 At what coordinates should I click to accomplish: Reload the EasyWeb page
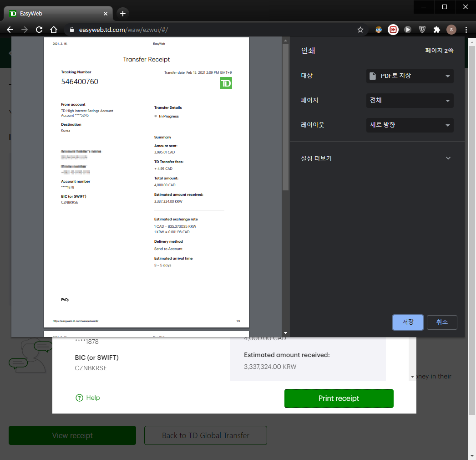(39, 30)
